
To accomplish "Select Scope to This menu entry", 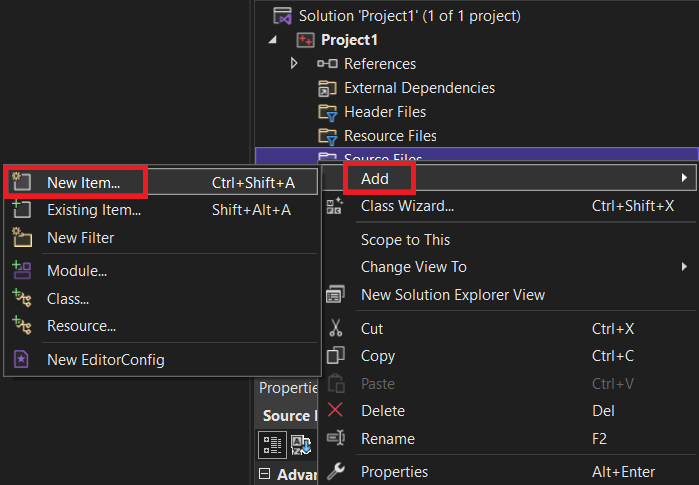I will 405,240.
